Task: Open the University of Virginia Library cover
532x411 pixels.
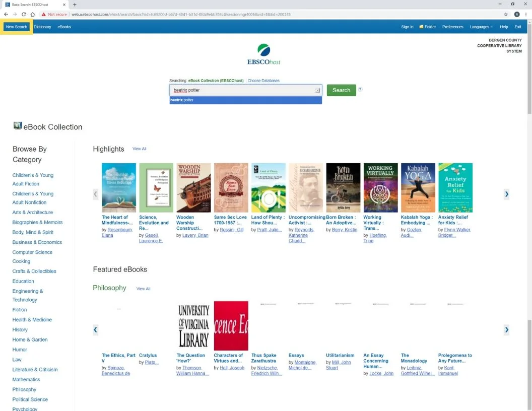Action: click(x=194, y=325)
